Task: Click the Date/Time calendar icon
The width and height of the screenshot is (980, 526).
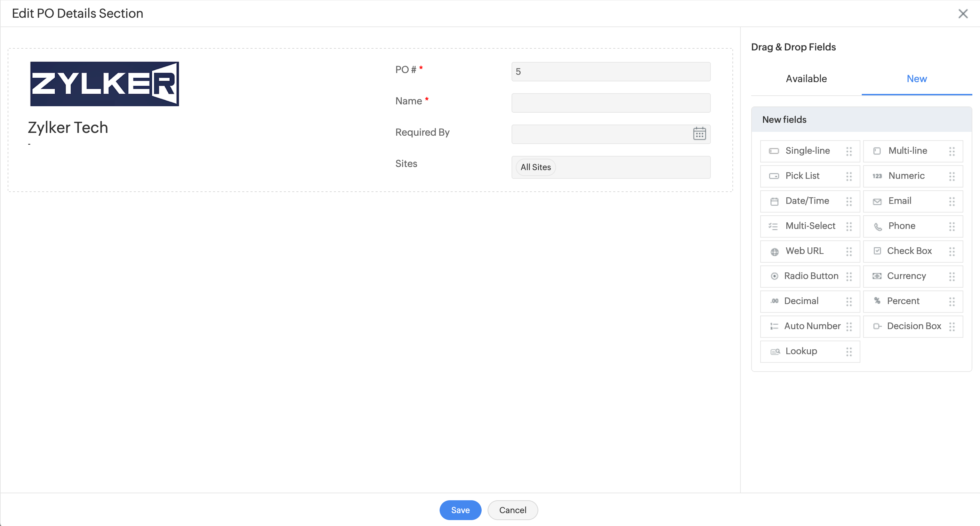Action: pyautogui.click(x=774, y=201)
